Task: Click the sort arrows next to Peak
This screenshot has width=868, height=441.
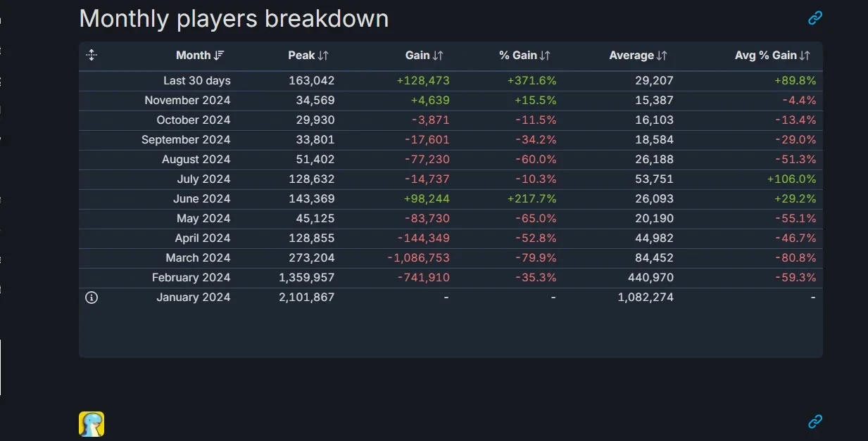Action: [323, 56]
